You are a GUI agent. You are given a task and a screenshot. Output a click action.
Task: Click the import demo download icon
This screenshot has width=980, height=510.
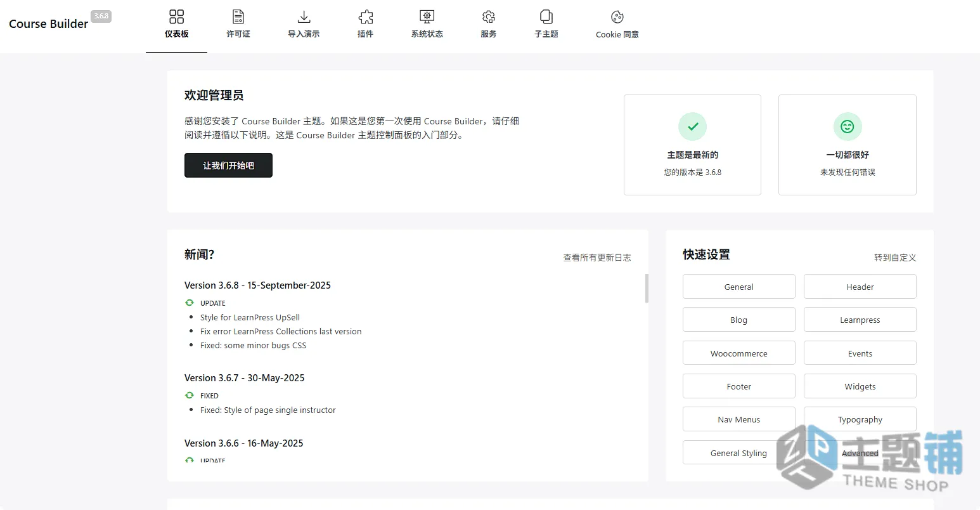coord(304,16)
